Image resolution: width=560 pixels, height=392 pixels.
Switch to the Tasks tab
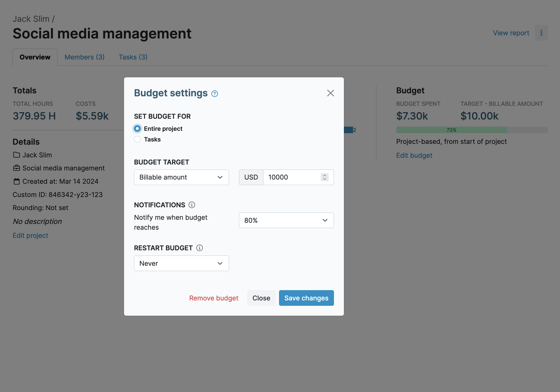pyautogui.click(x=133, y=57)
